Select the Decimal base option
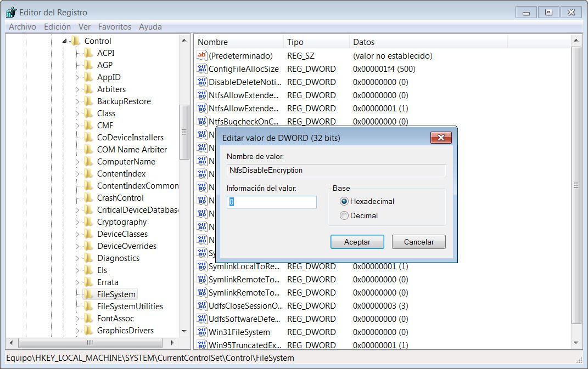 tap(344, 215)
